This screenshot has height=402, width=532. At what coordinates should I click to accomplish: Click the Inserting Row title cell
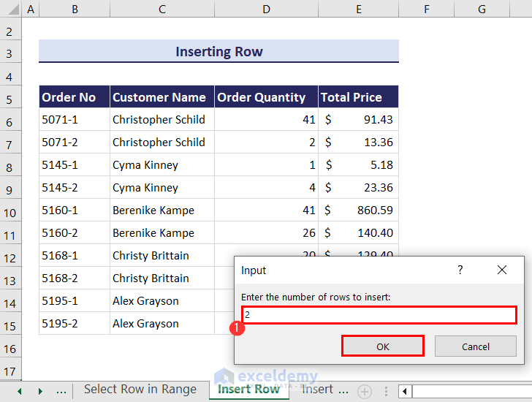[x=218, y=52]
